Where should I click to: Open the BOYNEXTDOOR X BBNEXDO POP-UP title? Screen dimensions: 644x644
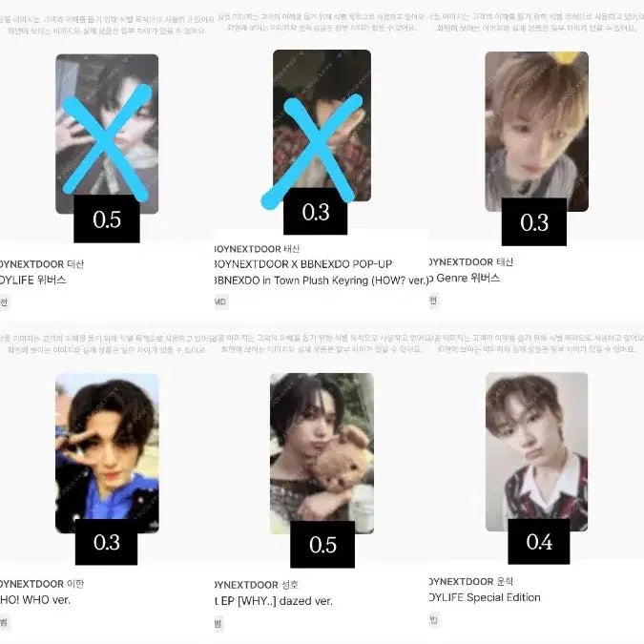[303, 263]
